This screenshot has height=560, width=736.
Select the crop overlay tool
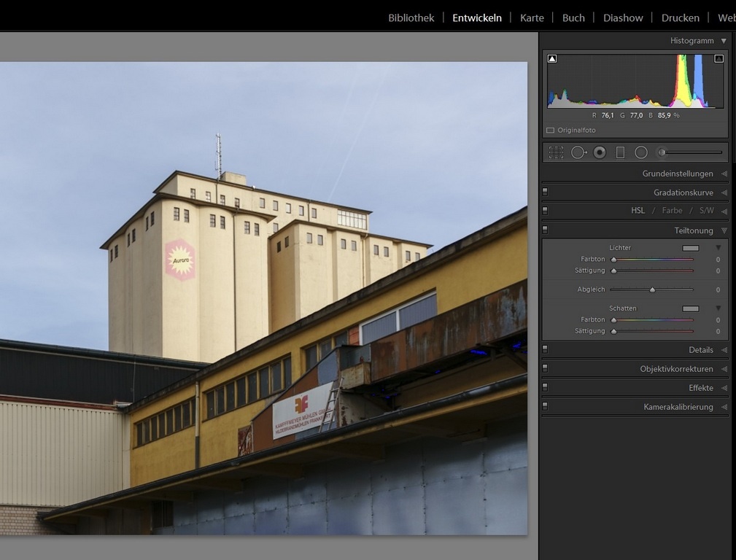pyautogui.click(x=556, y=152)
